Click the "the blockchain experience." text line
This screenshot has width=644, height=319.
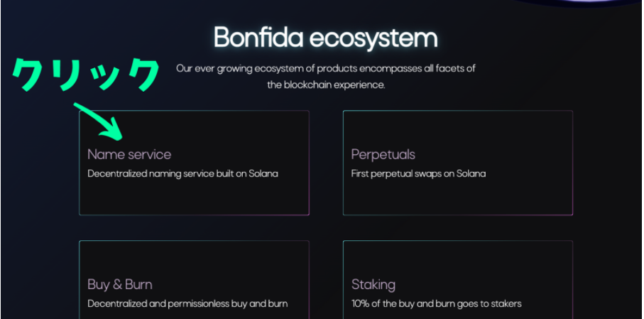pos(325,85)
